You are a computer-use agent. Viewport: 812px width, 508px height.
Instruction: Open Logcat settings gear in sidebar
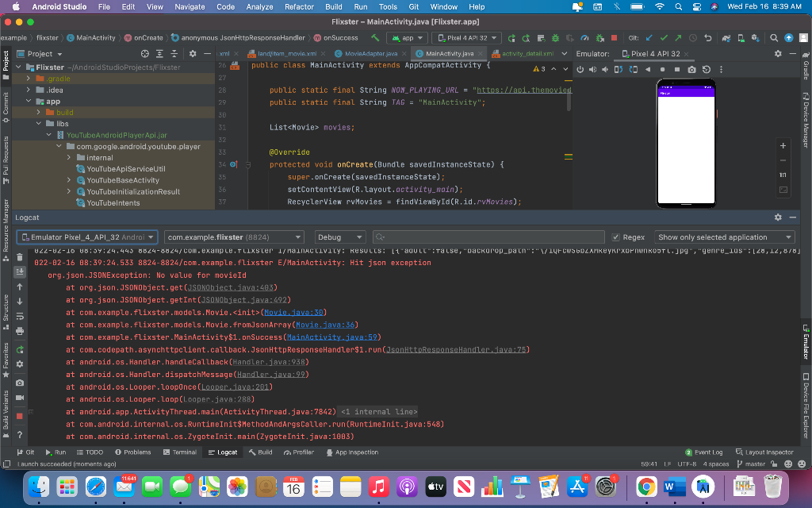coord(20,364)
